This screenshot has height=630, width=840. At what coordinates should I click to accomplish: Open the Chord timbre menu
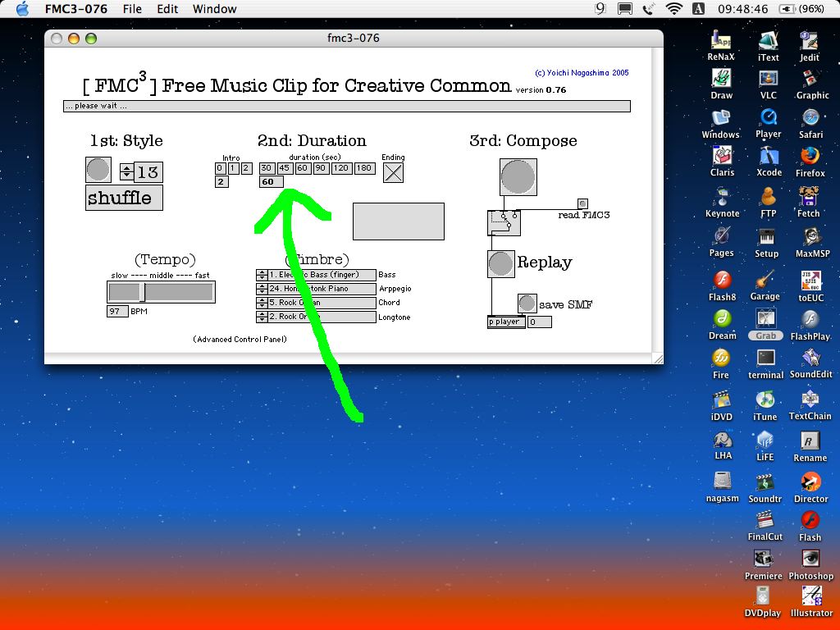click(322, 303)
